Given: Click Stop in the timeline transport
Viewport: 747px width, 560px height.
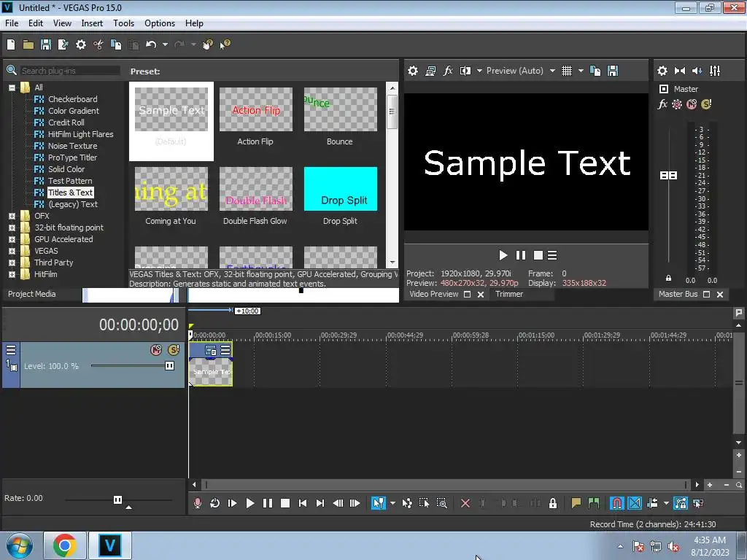Looking at the screenshot, I should (x=285, y=503).
